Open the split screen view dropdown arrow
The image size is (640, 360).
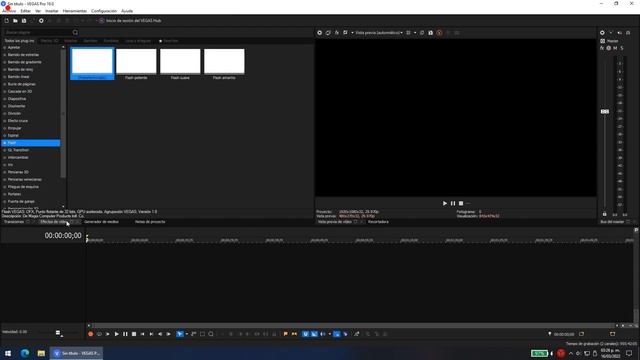[x=352, y=33]
